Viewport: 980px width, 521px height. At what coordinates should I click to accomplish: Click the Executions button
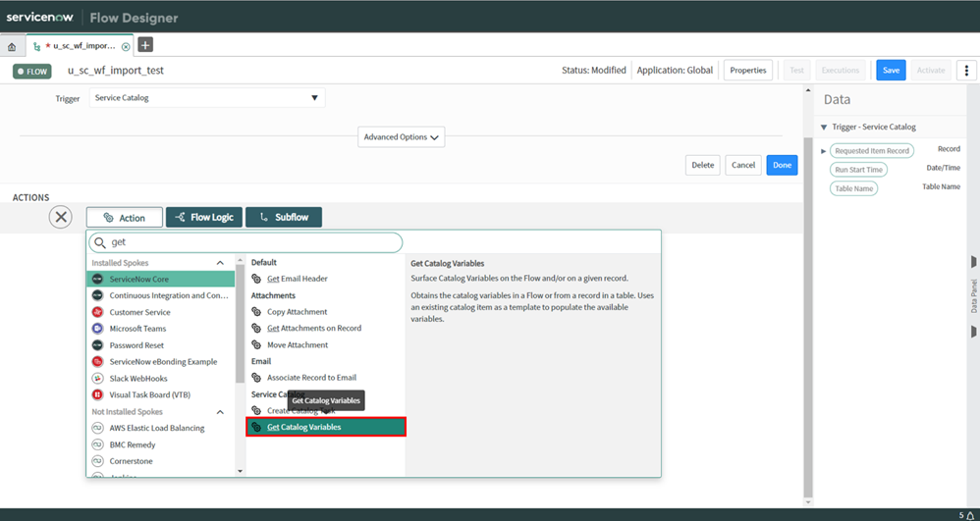coord(840,71)
